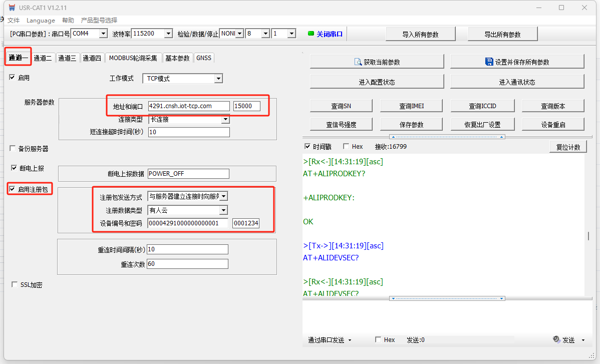
Task: Click the magnifier icon on 获取当前参数 button
Action: pos(358,62)
